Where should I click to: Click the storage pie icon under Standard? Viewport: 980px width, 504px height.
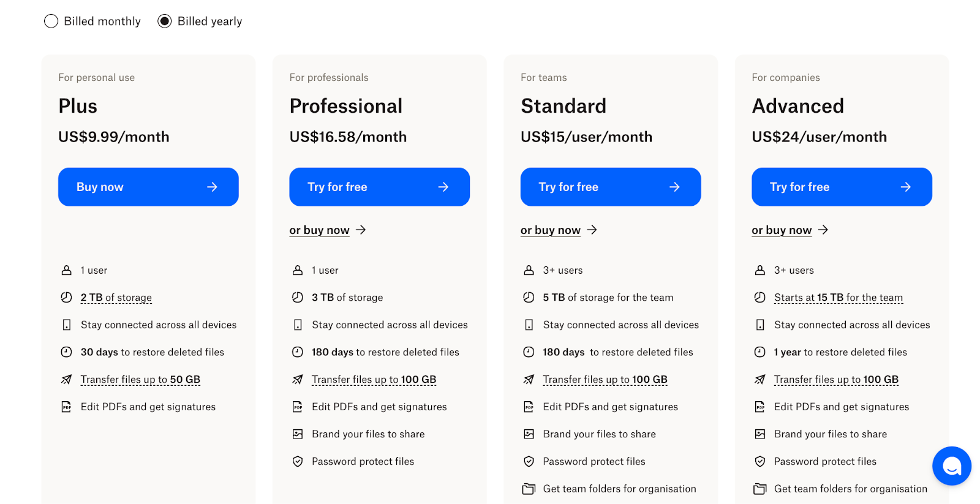[x=529, y=298]
